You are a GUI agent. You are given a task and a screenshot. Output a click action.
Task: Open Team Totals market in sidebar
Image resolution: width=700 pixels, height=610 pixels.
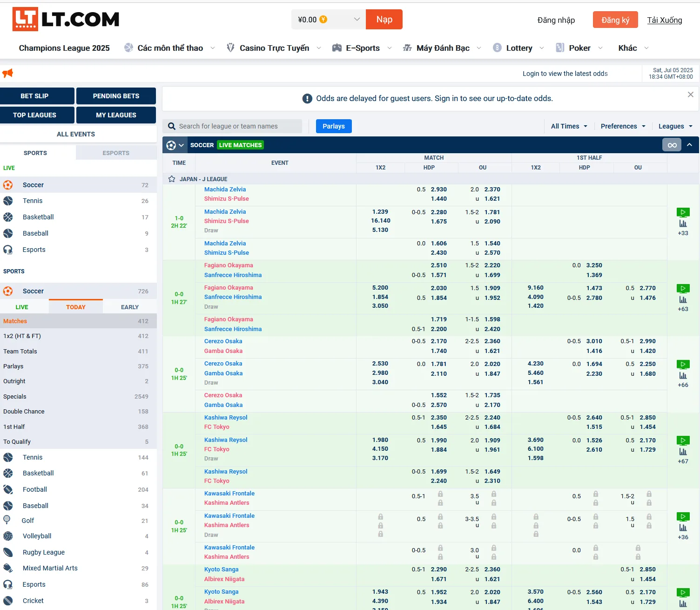(78, 352)
